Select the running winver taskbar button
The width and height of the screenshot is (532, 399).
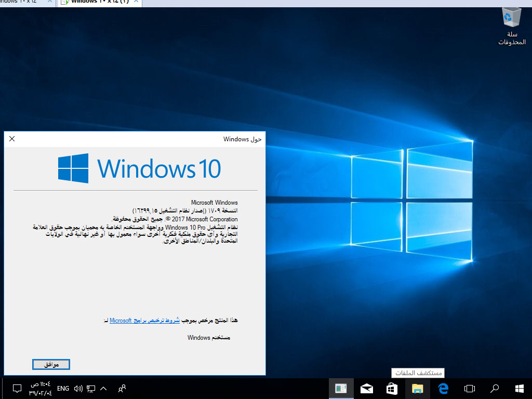click(x=341, y=389)
